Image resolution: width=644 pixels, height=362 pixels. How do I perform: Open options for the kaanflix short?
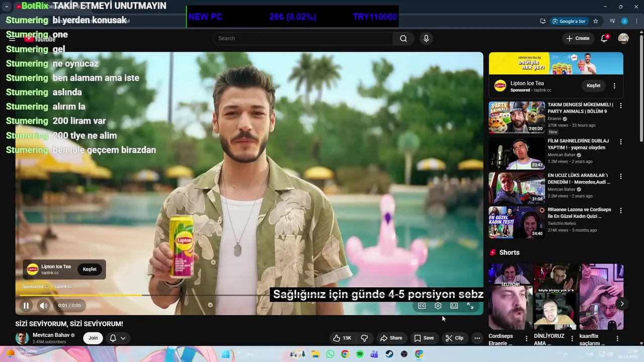coord(617,339)
